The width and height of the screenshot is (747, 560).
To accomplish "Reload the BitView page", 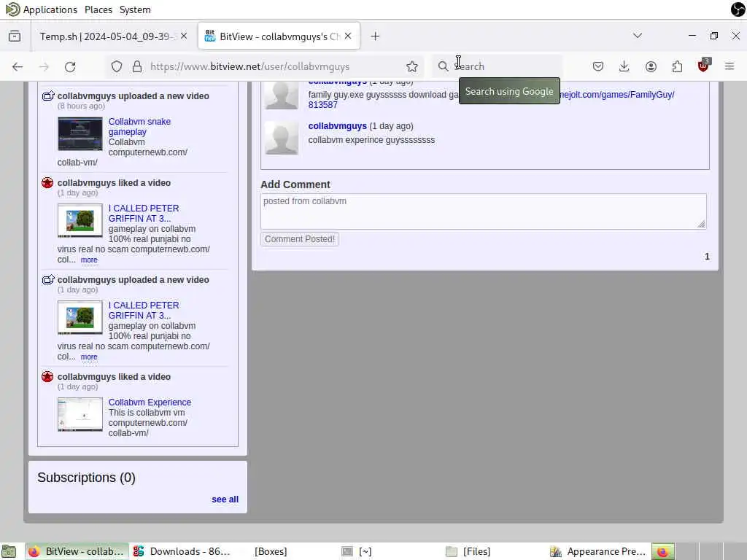I will click(70, 66).
